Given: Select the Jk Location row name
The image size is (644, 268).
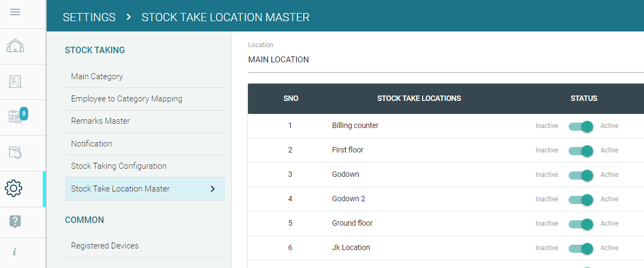Looking at the screenshot, I should 351,247.
